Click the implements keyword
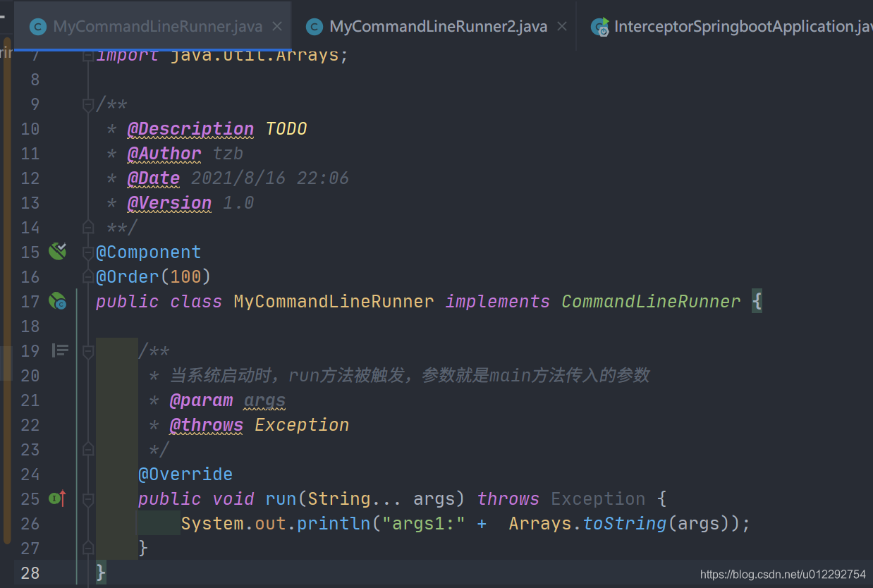Screen dimensions: 873x588 497,302
